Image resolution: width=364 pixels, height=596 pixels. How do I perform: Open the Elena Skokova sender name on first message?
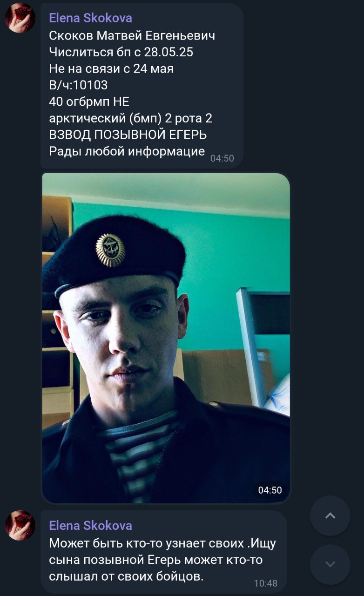[90, 18]
